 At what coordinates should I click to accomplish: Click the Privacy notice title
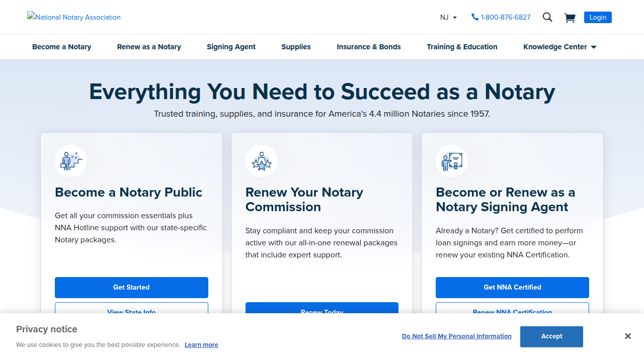tap(47, 329)
